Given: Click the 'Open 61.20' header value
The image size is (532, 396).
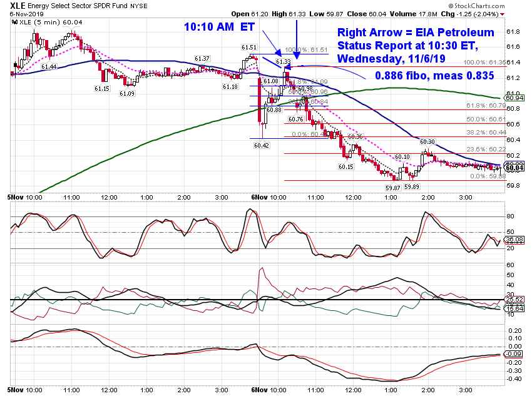Looking at the screenshot, I should [250, 14].
